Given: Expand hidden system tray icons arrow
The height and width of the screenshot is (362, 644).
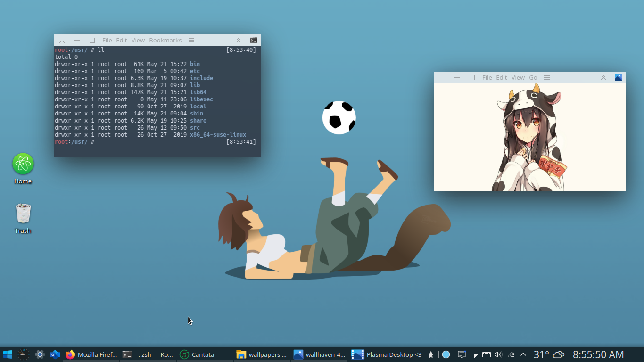Looking at the screenshot, I should click(523, 354).
